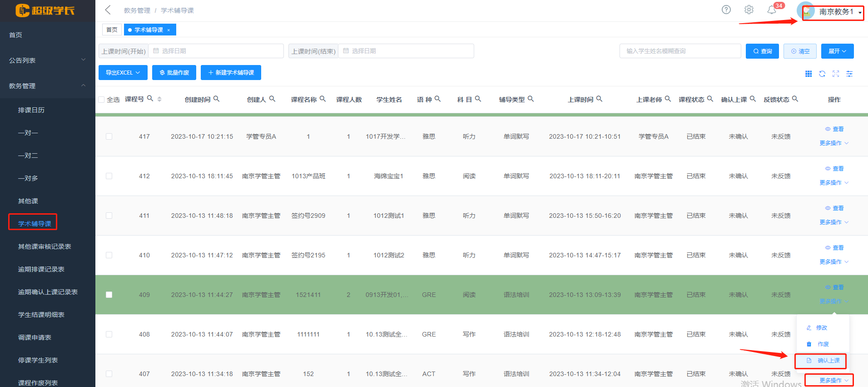Open the 导出EXCEL dropdown
The height and width of the screenshot is (387, 868).
(123, 73)
